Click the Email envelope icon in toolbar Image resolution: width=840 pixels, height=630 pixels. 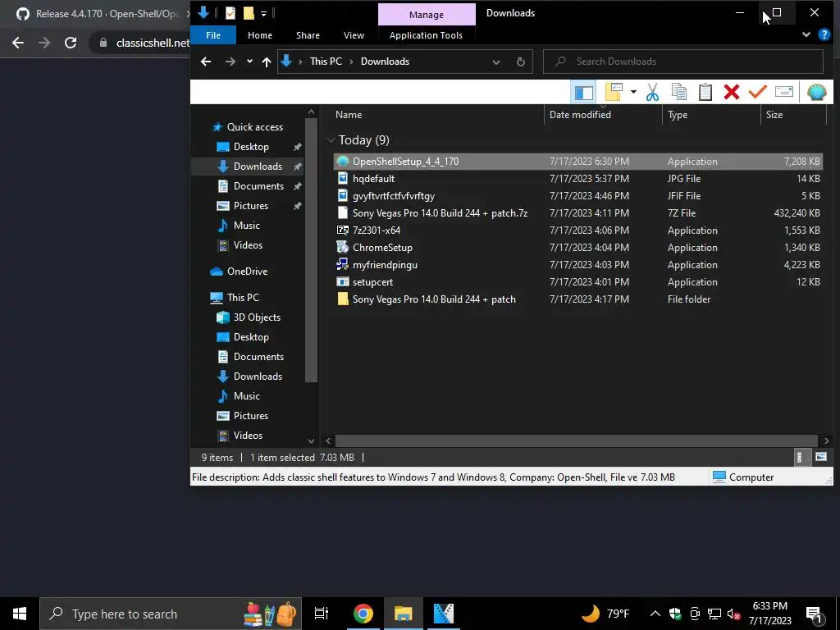pos(783,92)
